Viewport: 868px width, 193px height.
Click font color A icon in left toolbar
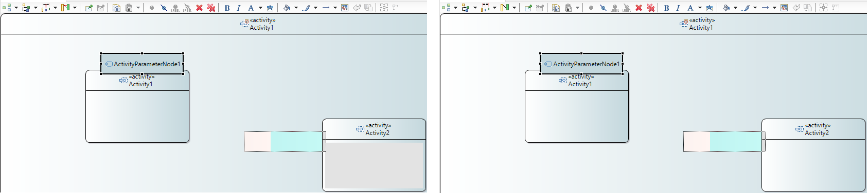tap(251, 8)
